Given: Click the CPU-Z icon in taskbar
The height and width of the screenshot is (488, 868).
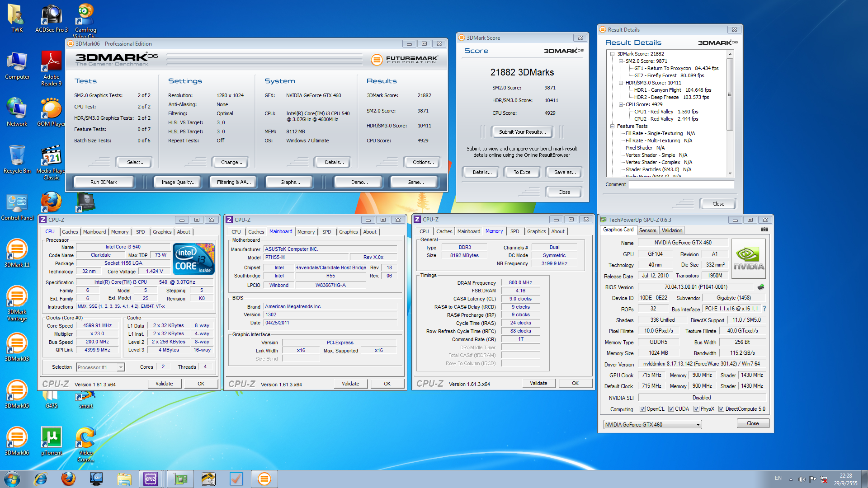Looking at the screenshot, I should click(151, 479).
